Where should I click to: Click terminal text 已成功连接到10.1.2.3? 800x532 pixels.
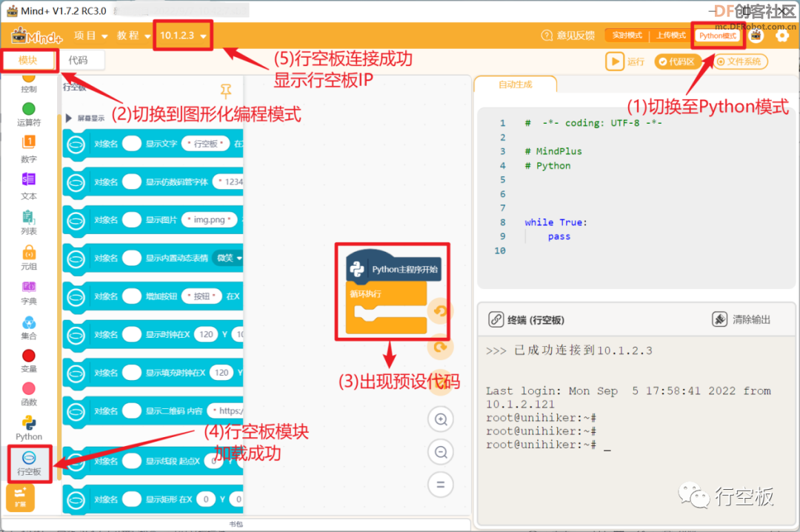583,350
